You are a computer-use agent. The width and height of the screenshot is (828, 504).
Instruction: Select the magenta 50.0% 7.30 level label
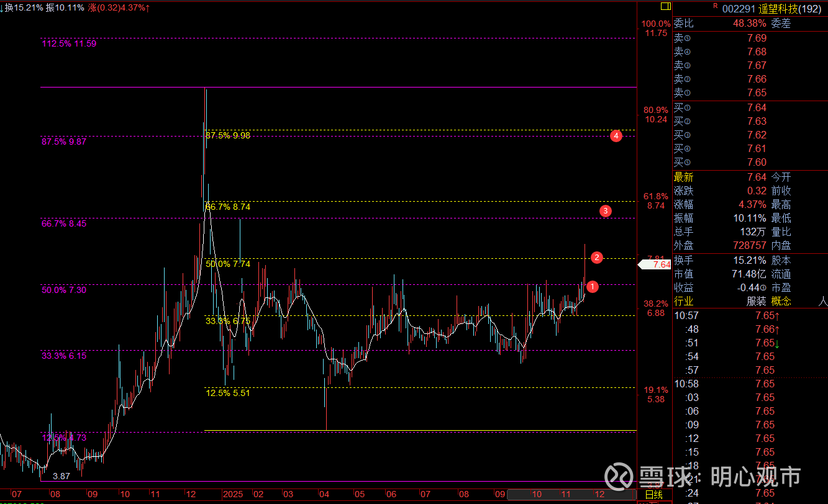tap(64, 290)
